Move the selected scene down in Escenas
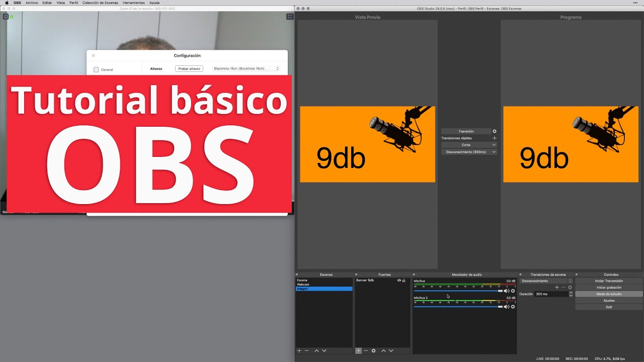The height and width of the screenshot is (362, 644). pyautogui.click(x=324, y=350)
